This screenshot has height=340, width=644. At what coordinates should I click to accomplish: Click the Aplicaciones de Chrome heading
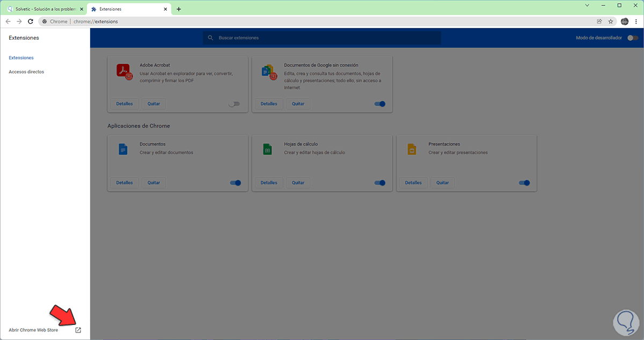coord(138,126)
